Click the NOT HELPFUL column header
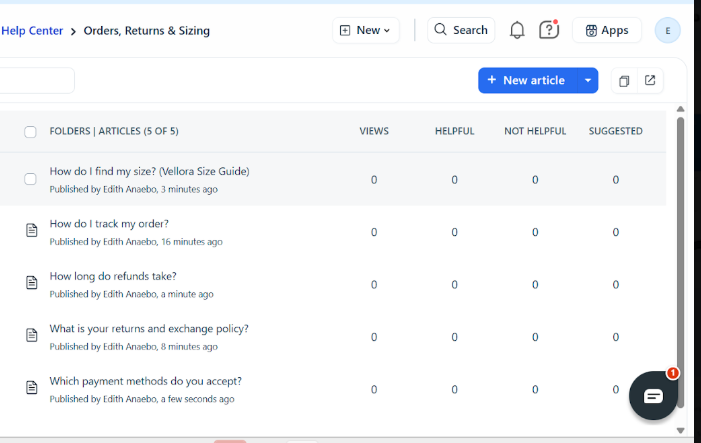Viewport: 701px width, 443px height. pos(535,131)
